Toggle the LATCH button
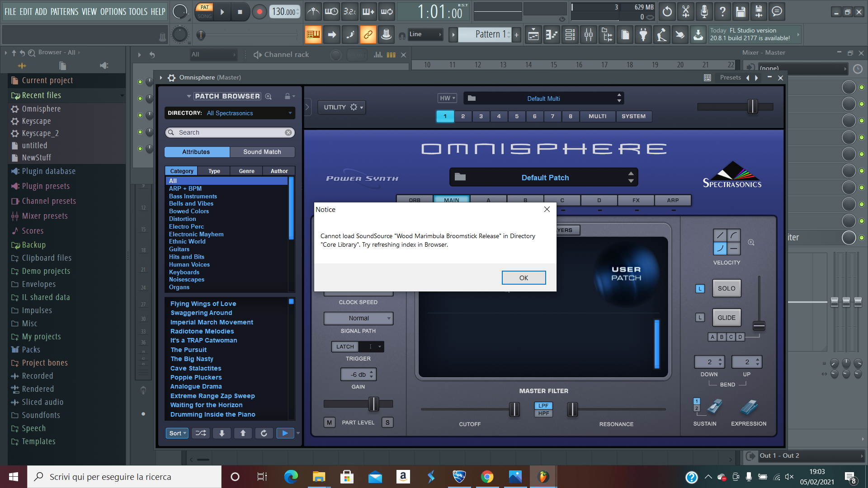The height and width of the screenshot is (488, 868). click(345, 347)
